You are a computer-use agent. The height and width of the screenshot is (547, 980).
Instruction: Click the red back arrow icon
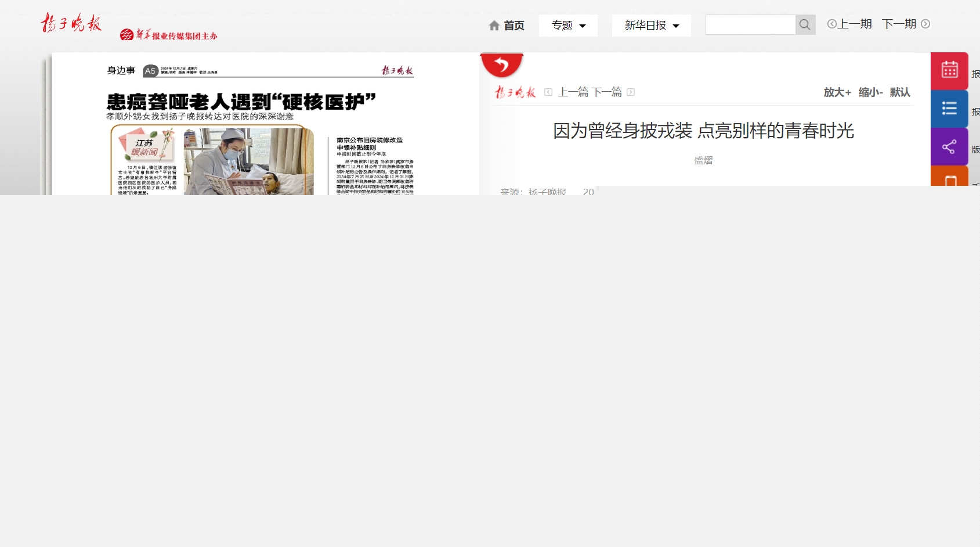[502, 64]
